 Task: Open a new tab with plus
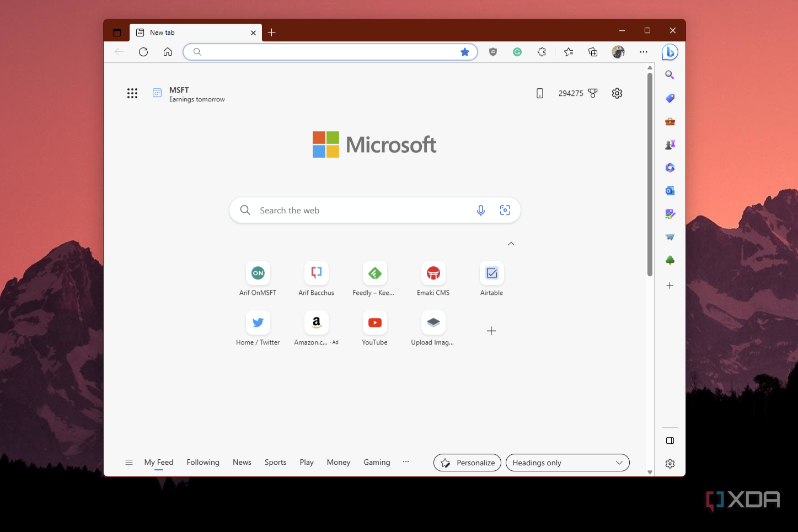[x=271, y=33]
